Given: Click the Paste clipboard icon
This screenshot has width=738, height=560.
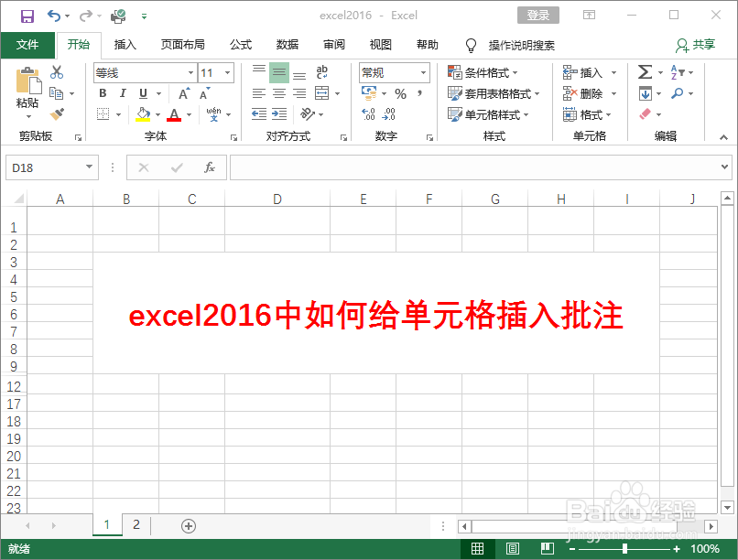Looking at the screenshot, I should [28, 81].
